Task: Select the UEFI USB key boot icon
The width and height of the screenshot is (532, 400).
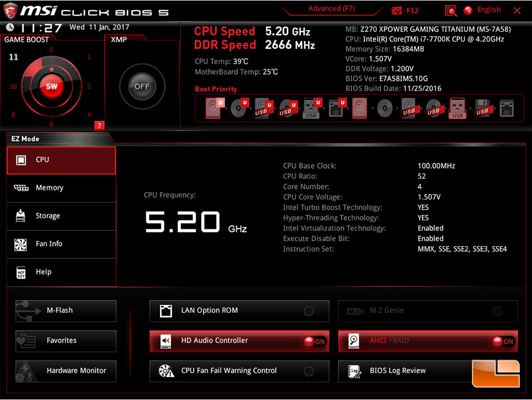Action: pyautogui.click(x=311, y=108)
